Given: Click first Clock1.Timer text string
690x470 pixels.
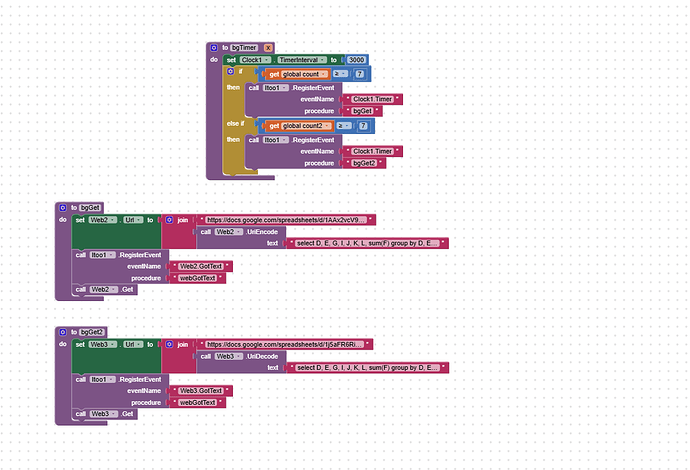Looking at the screenshot, I should 372,99.
